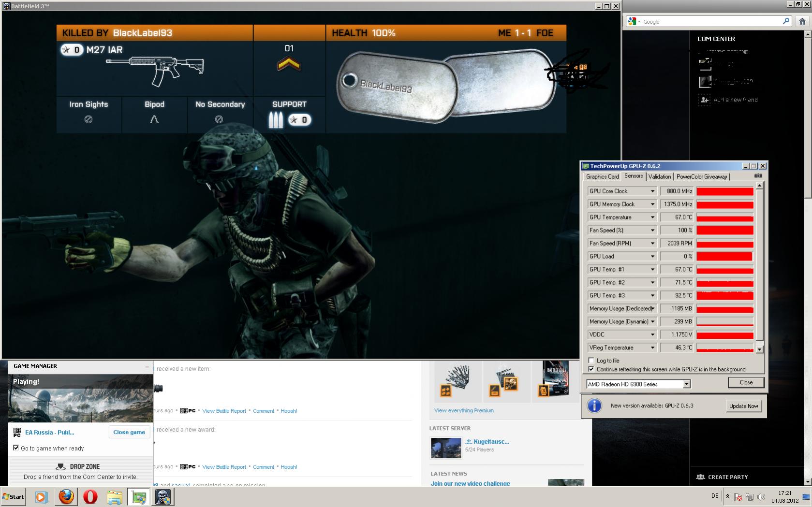812x507 pixels.
Task: Click the Memory Usage (Dynamic) graph bar
Action: 724,321
